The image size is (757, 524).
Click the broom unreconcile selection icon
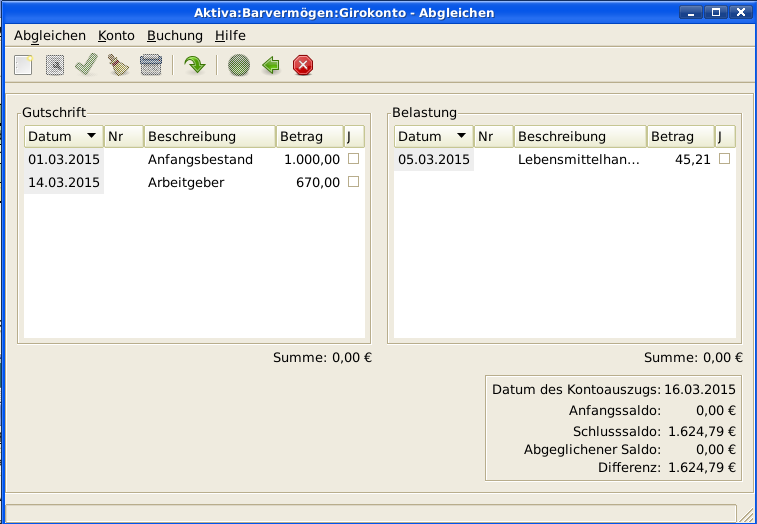(x=117, y=66)
